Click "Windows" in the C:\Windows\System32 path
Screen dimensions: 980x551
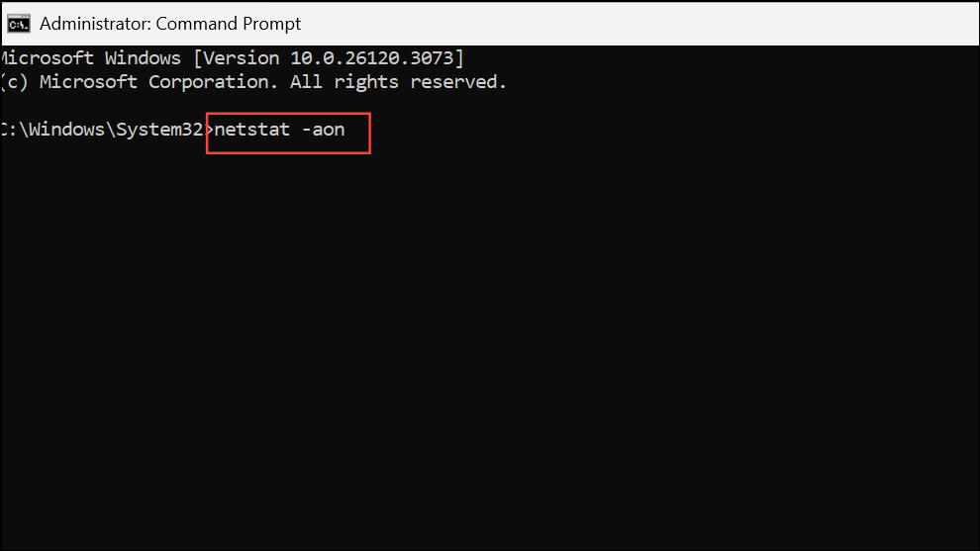[66, 130]
